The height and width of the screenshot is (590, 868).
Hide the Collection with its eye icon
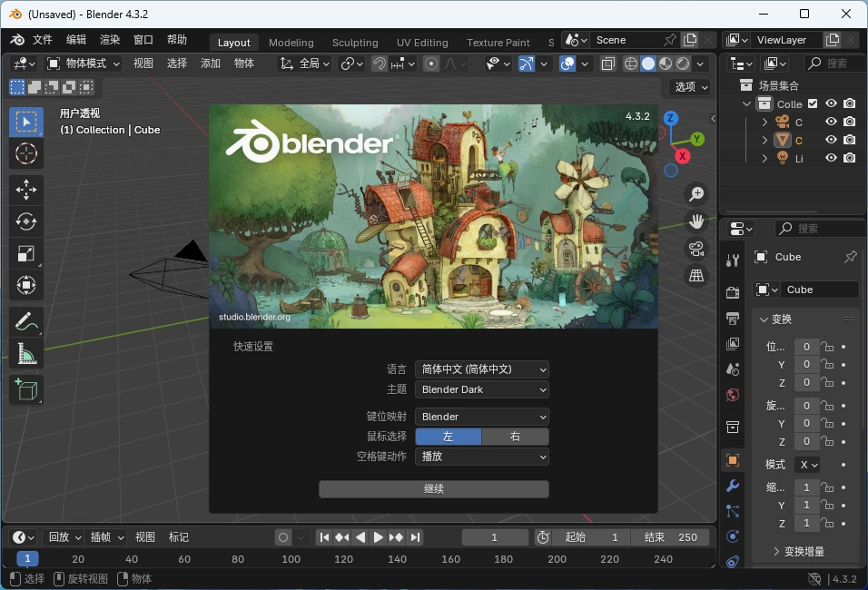[831, 103]
